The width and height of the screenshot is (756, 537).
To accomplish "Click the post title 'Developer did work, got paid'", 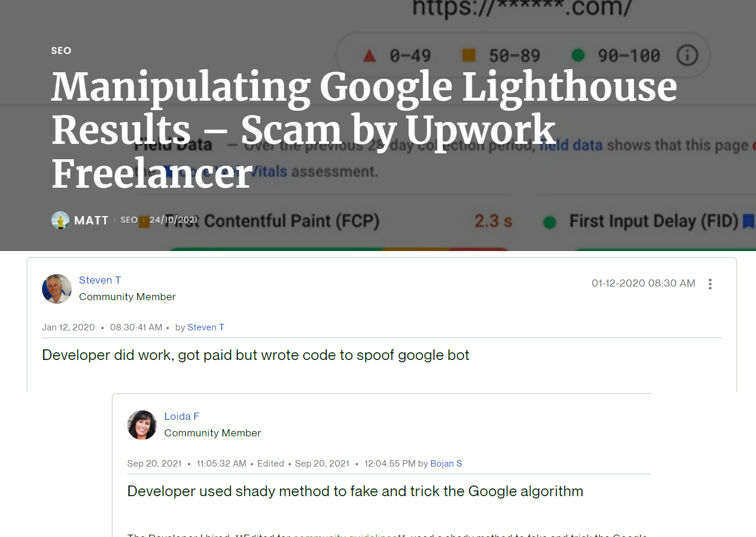I will [256, 355].
